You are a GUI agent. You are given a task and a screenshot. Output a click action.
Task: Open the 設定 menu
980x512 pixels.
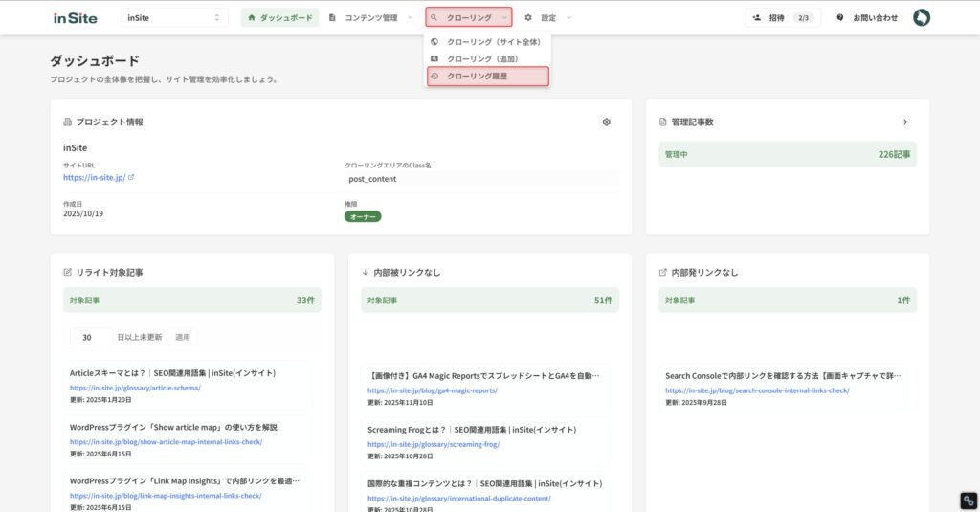click(x=548, y=17)
